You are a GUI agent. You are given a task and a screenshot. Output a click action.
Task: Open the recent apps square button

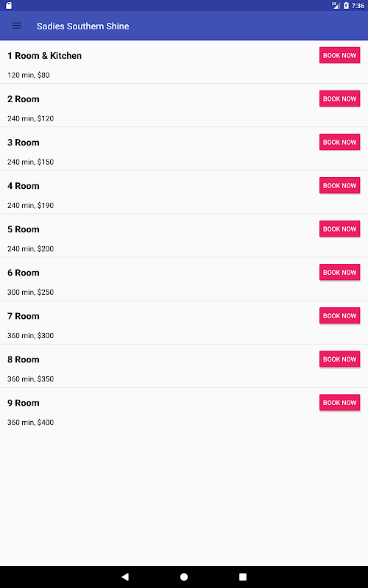[x=243, y=576]
